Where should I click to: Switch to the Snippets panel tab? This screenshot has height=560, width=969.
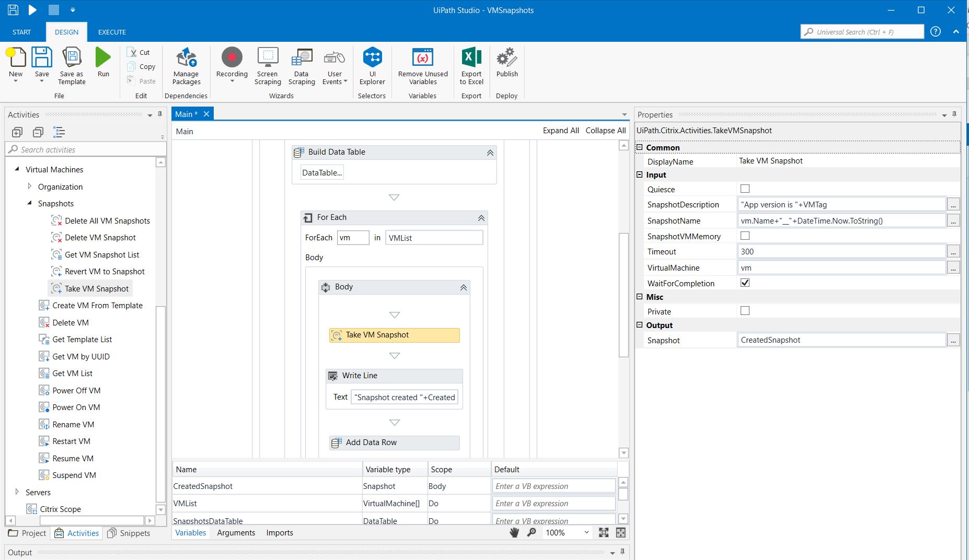click(x=129, y=533)
